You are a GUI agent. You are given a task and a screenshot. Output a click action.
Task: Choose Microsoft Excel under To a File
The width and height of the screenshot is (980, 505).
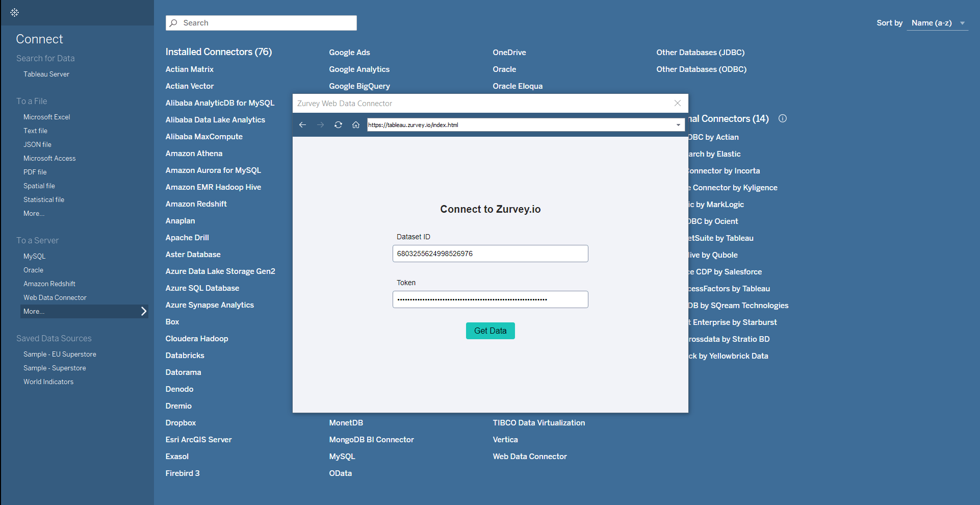(47, 117)
